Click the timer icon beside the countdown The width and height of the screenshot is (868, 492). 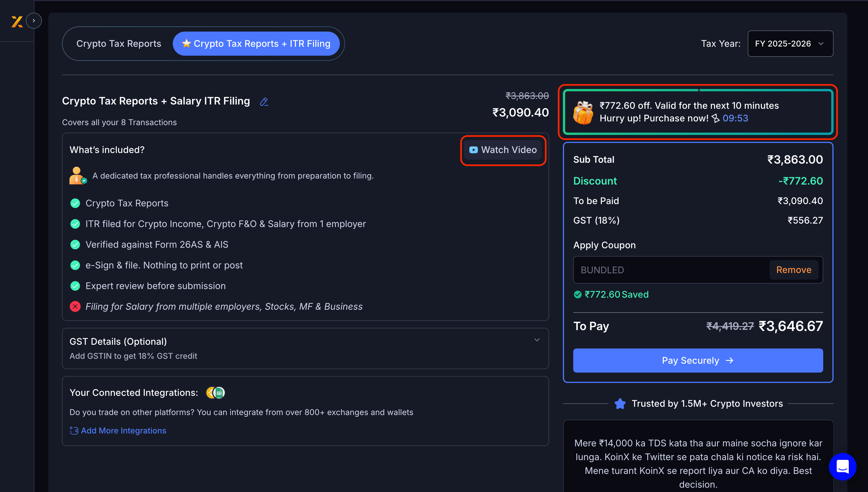(715, 118)
